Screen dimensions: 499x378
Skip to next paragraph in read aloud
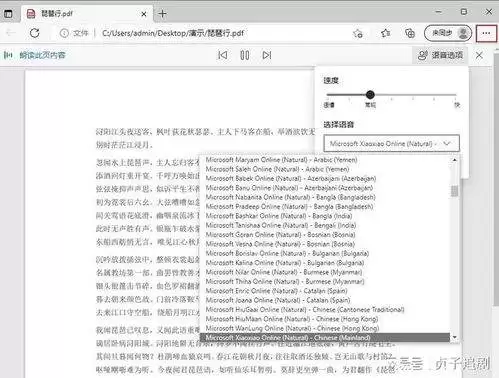point(267,55)
